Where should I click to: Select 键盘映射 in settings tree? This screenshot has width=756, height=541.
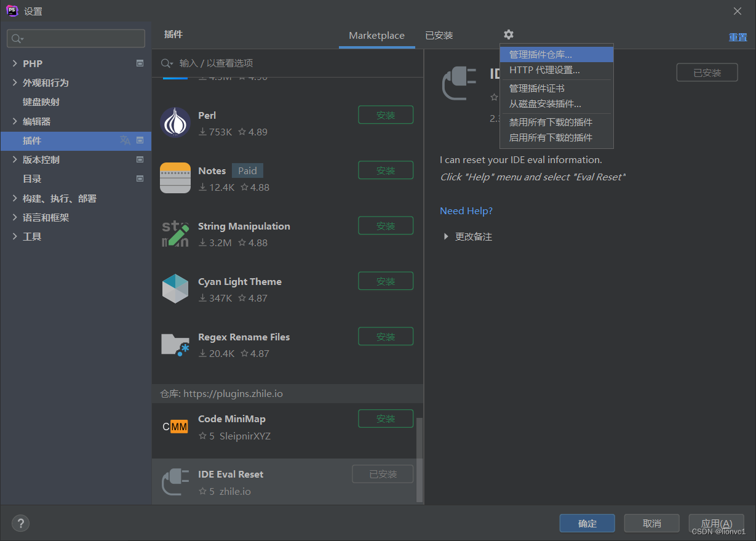(41, 102)
